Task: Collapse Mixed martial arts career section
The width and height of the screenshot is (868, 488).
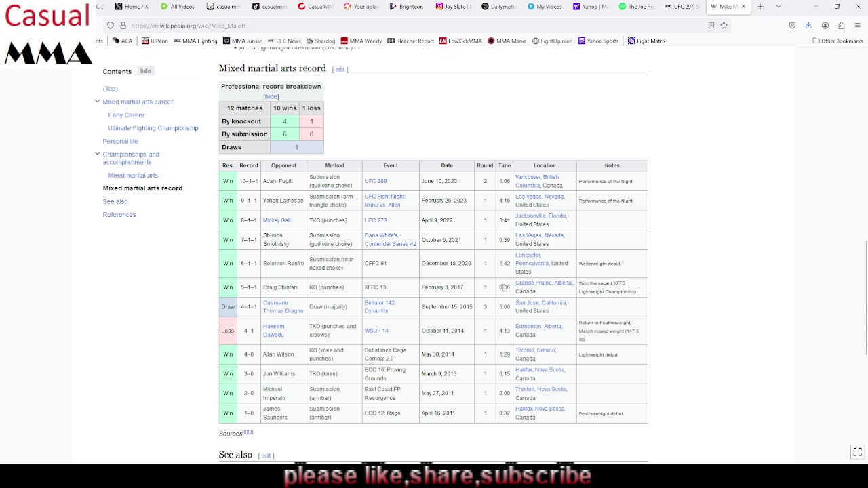Action: [97, 102]
